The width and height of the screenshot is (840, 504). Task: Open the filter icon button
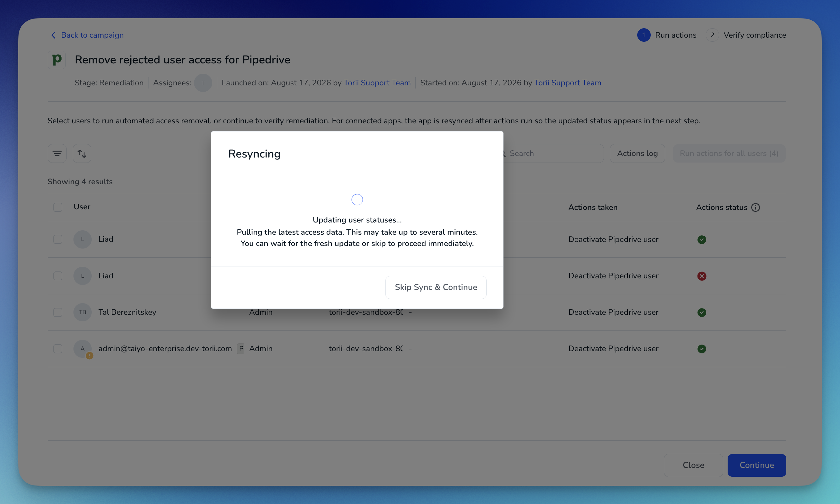[57, 153]
